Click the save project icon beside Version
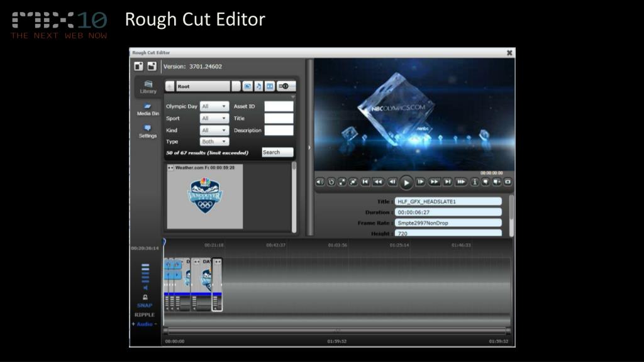The width and height of the screenshot is (644, 362). pos(152,66)
